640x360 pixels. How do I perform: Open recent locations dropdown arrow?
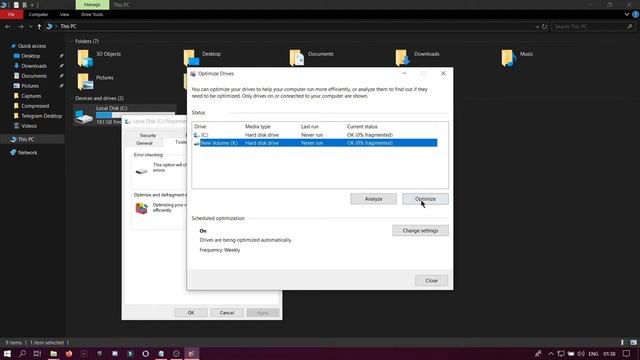30,27
